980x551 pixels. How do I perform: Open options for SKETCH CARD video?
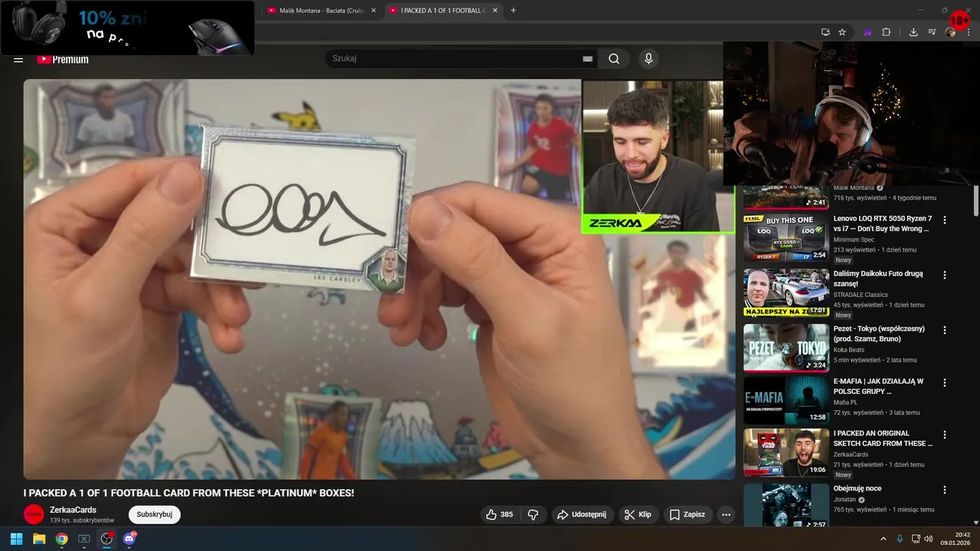944,435
